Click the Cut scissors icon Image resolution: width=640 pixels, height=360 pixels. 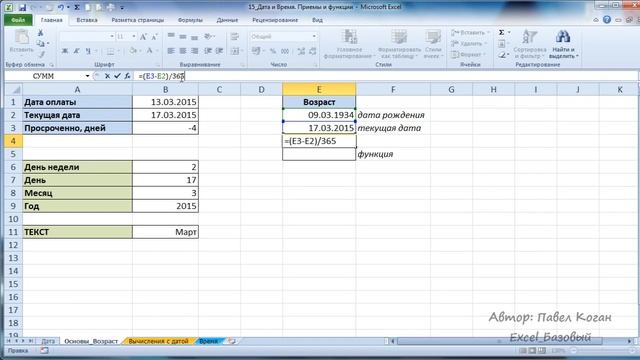coord(40,33)
